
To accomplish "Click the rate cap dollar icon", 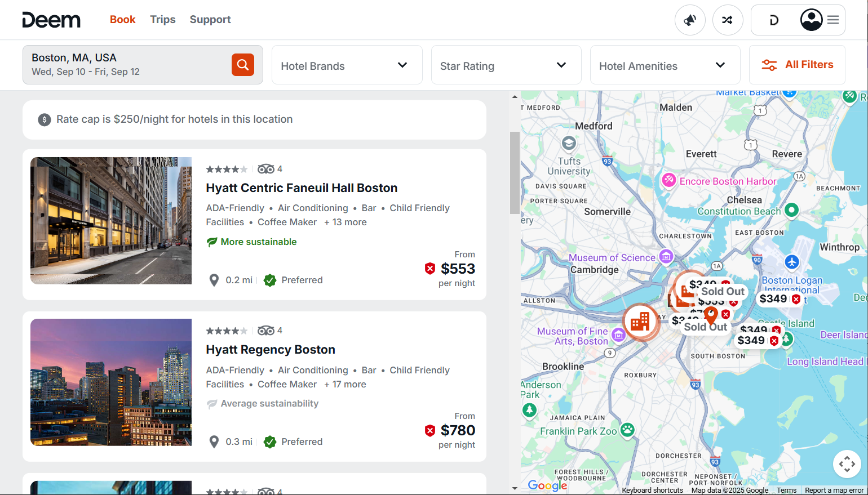I will [x=45, y=119].
